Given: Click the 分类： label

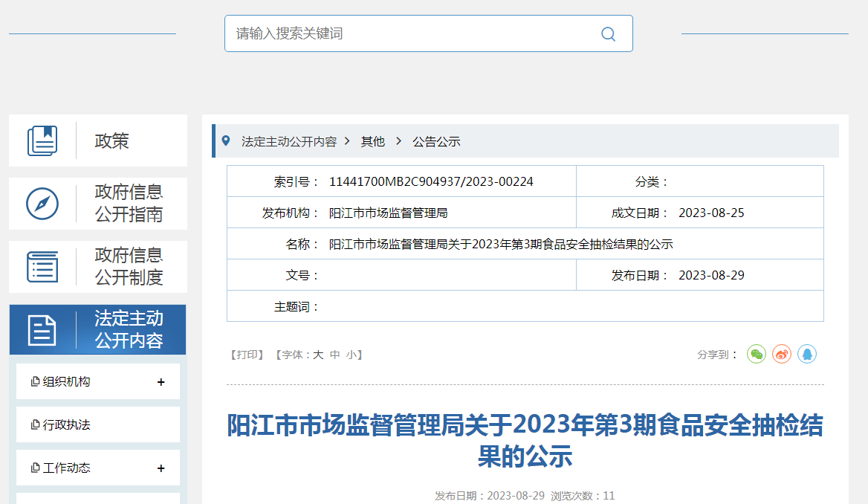Looking at the screenshot, I should pyautogui.click(x=652, y=181).
